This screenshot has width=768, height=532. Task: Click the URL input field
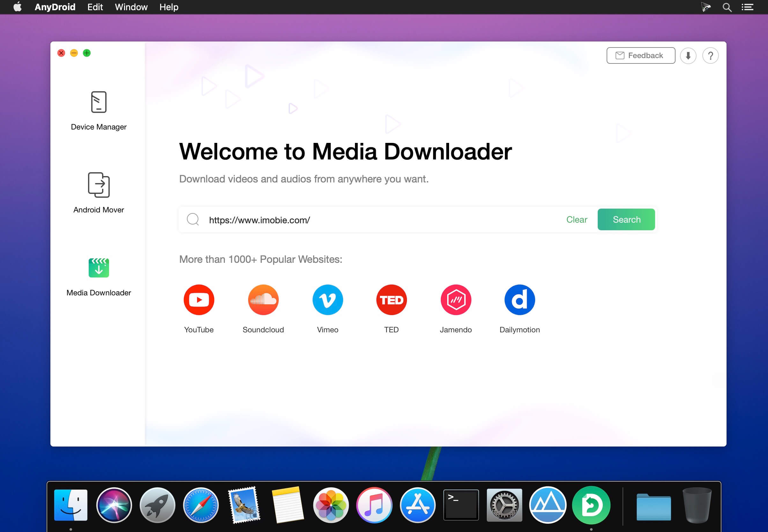pyautogui.click(x=367, y=219)
